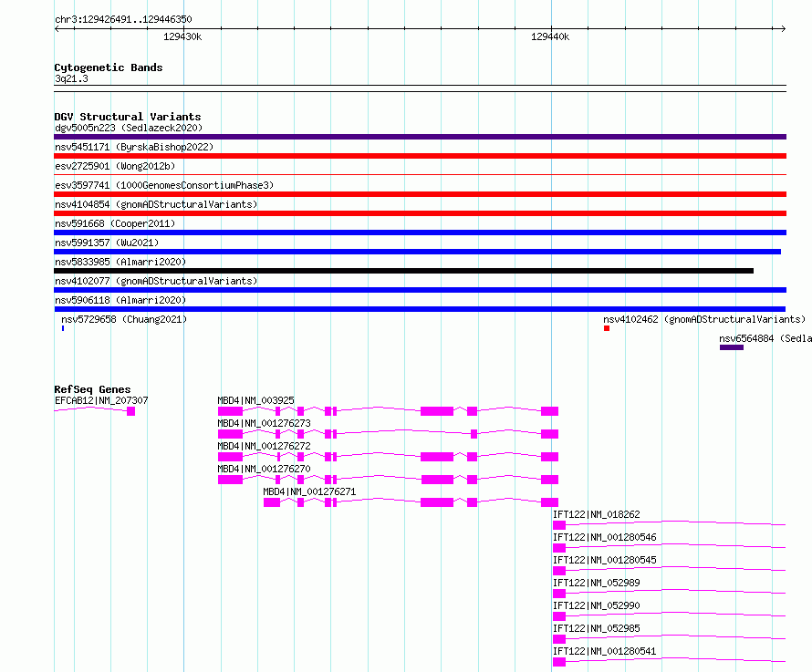
Task: Click the first exon block of MBD4 NM_001276271
Action: [x=272, y=502]
